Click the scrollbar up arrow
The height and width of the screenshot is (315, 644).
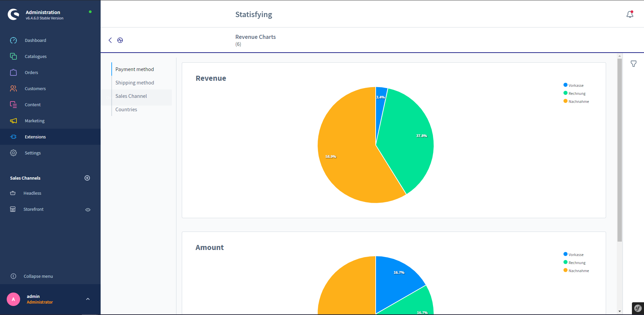click(620, 56)
